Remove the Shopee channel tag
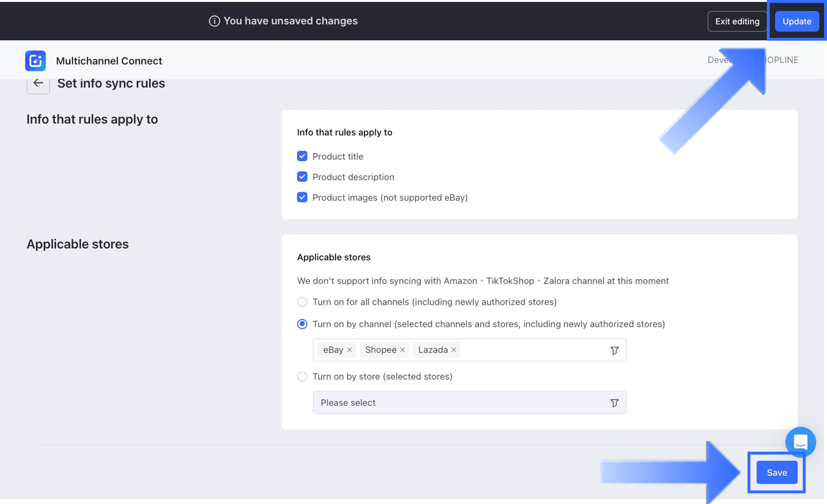This screenshot has height=504, width=827. (x=402, y=350)
